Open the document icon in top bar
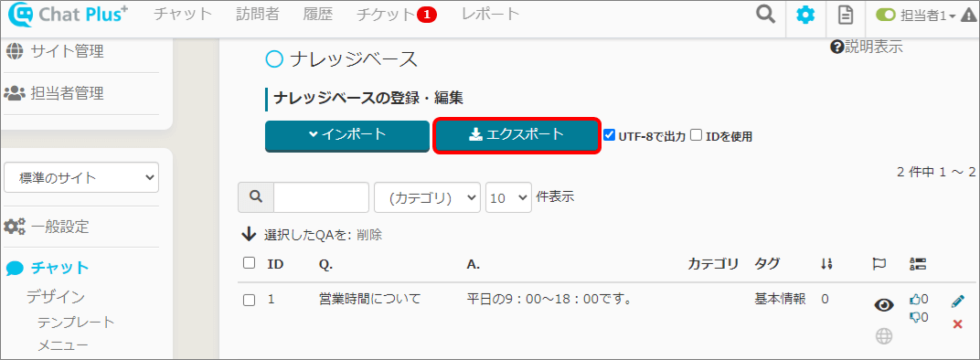This screenshot has height=360, width=980. click(x=845, y=15)
